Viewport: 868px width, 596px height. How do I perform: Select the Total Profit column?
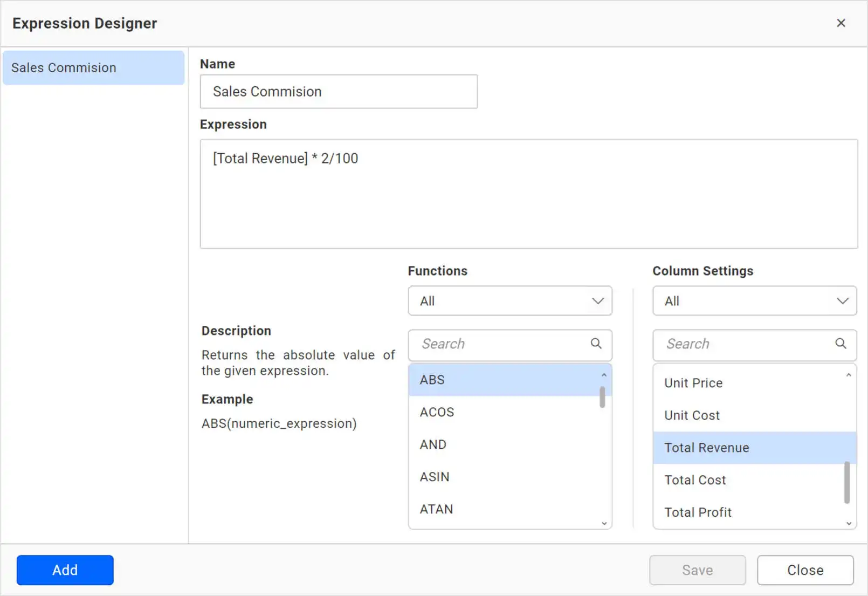coord(698,512)
